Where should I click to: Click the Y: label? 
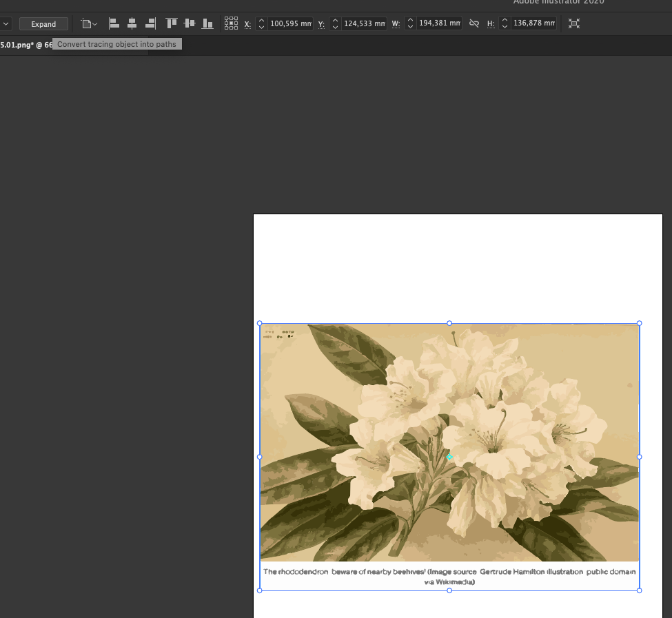coord(321,24)
